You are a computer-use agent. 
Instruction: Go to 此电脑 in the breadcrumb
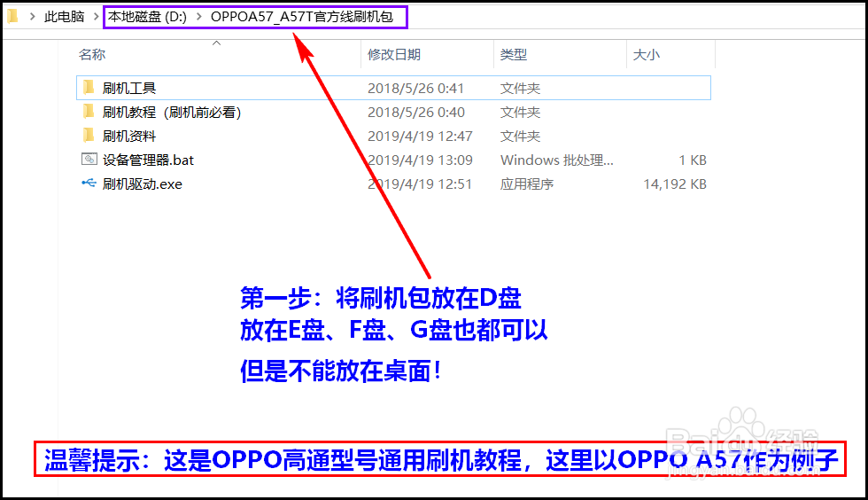pyautogui.click(x=64, y=17)
